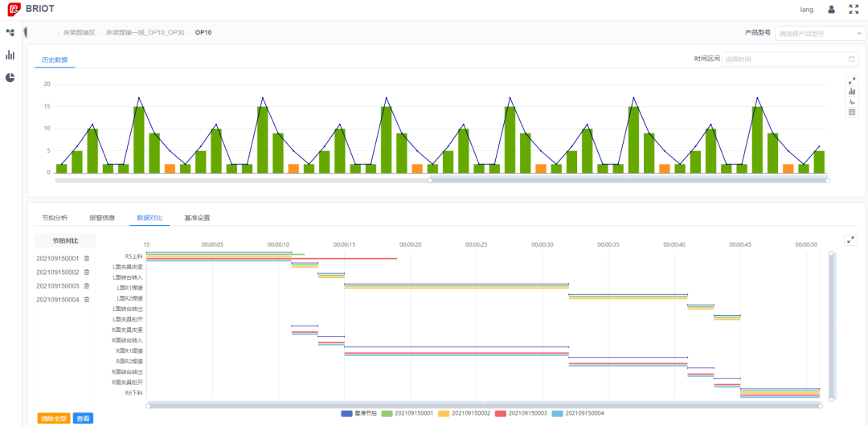The image size is (868, 426).
Task: Click the user profile icon in header
Action: coord(831,10)
